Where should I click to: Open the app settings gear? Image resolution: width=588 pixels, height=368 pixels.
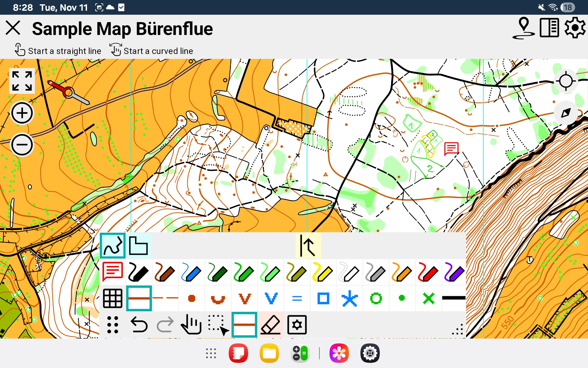(x=575, y=28)
